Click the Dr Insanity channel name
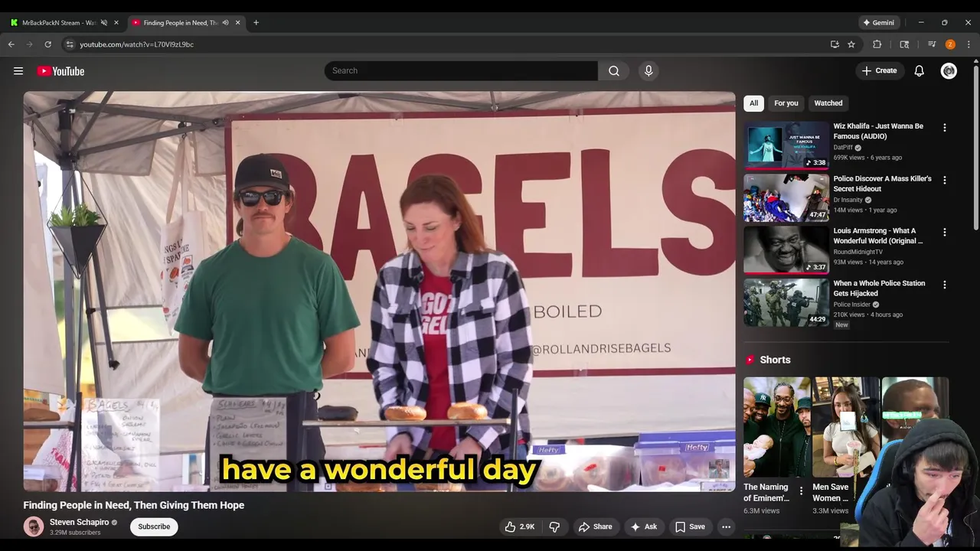The width and height of the screenshot is (980, 551). (x=848, y=200)
